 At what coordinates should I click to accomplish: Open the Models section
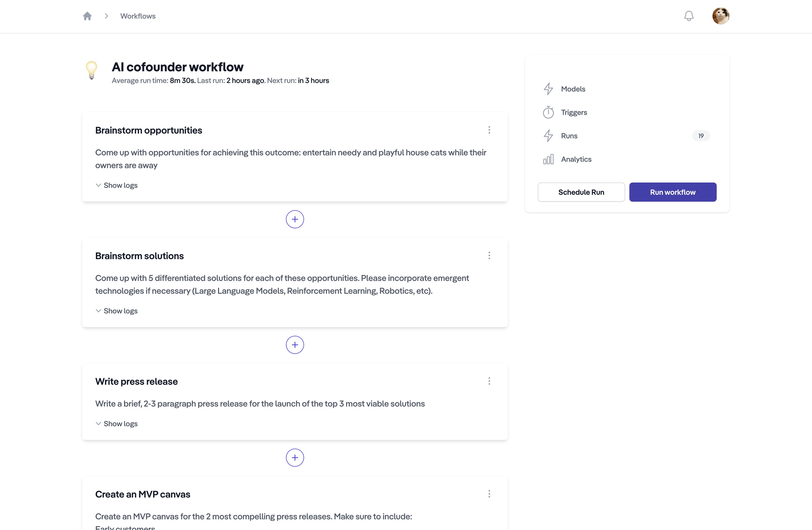(x=573, y=89)
